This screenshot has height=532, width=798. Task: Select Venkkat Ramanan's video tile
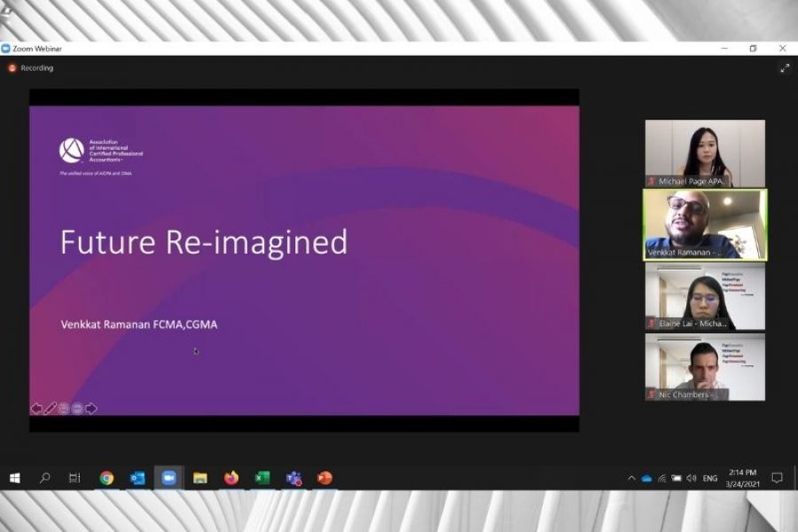click(x=705, y=224)
